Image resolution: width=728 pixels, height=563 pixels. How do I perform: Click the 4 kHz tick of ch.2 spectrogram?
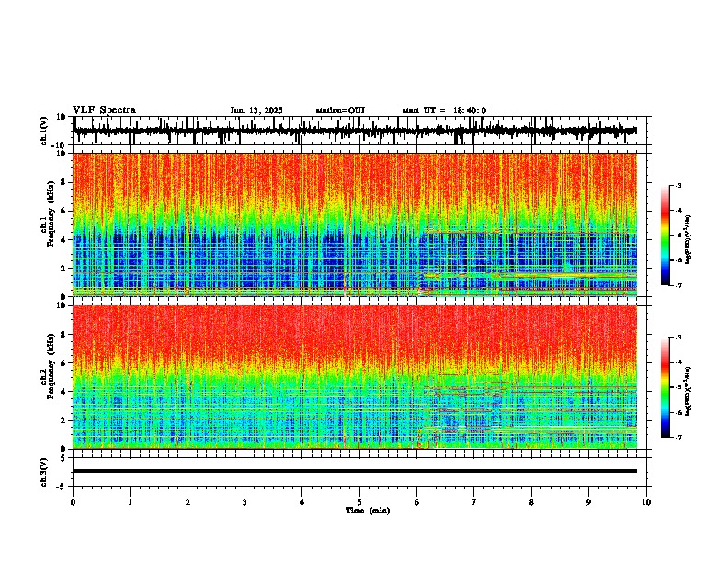pos(64,392)
